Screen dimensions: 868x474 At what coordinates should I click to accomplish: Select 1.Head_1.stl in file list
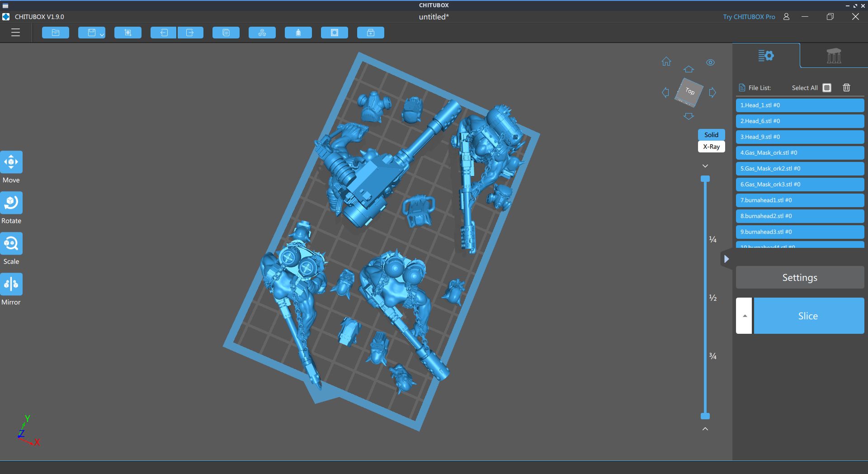[x=800, y=105]
